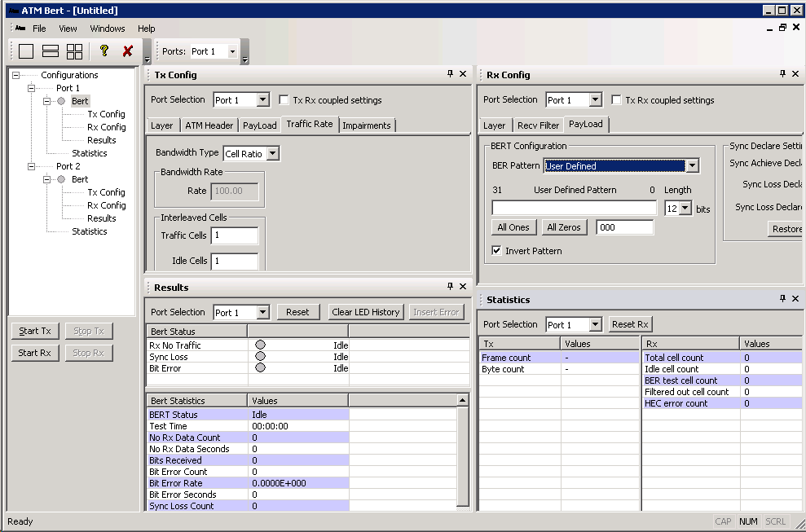Viewport: 806px width, 532px height.
Task: Close the Statistics panel
Action: (x=795, y=299)
